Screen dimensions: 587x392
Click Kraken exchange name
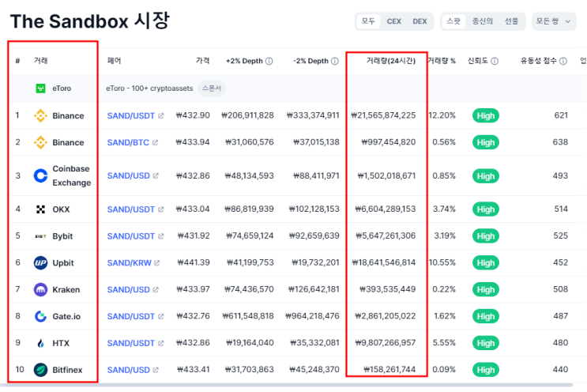tap(66, 290)
